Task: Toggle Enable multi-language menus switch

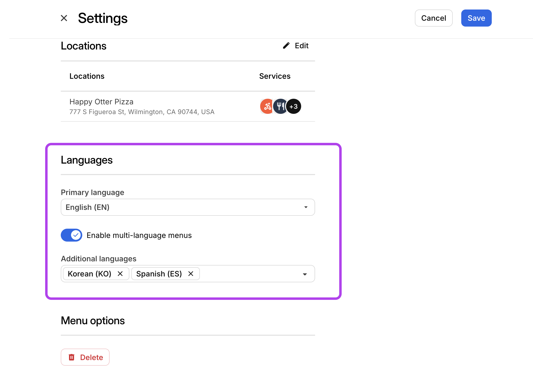Action: click(72, 235)
